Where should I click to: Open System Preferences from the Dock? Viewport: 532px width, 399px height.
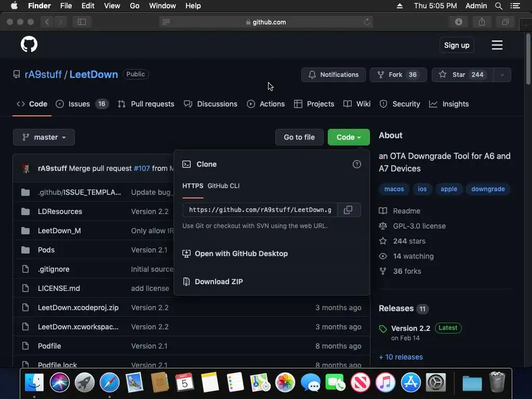coord(436,382)
